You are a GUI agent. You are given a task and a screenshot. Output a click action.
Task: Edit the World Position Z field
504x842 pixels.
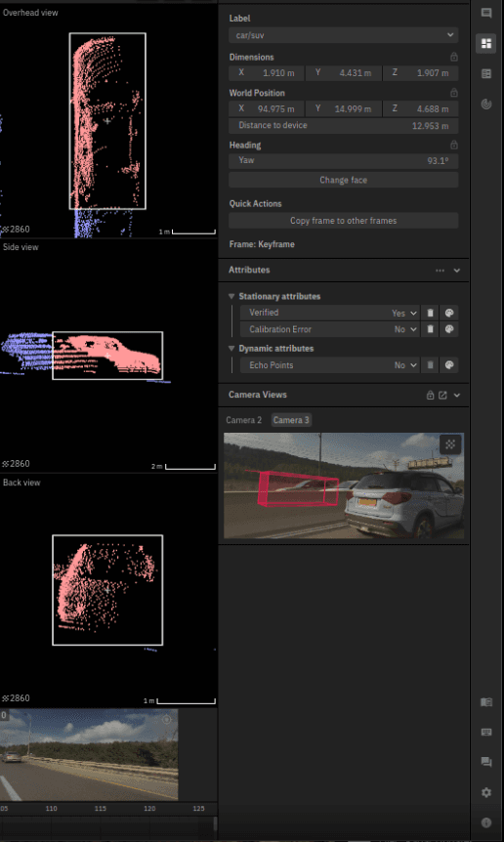pyautogui.click(x=421, y=109)
